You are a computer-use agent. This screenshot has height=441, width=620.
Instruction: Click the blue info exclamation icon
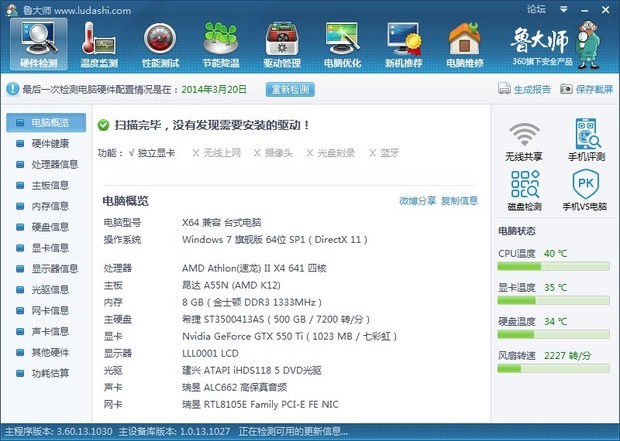point(12,89)
